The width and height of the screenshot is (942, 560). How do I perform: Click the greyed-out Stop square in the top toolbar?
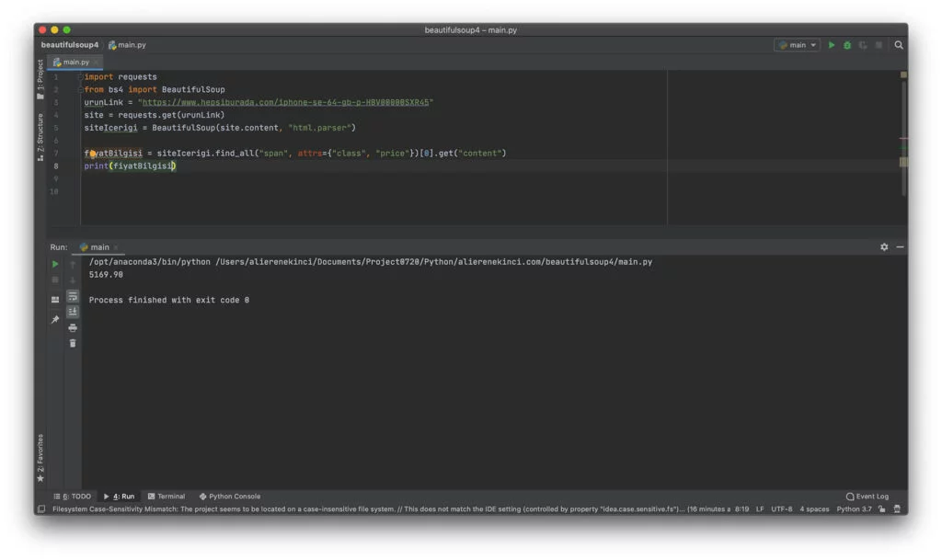click(879, 45)
